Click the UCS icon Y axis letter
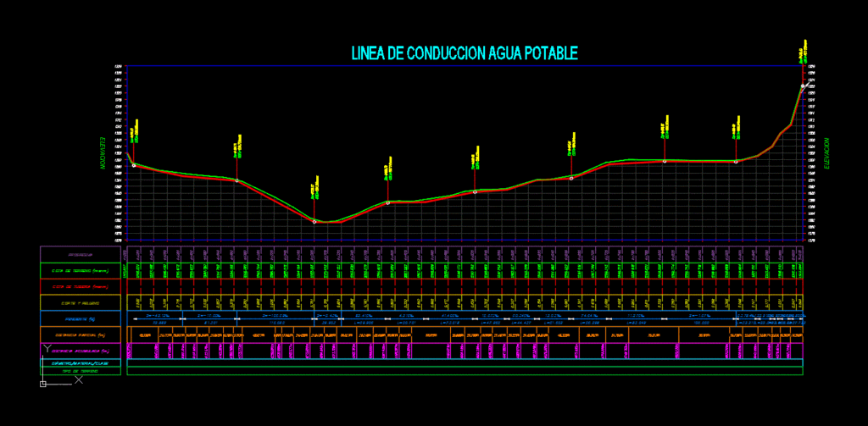The image size is (868, 426). tap(47, 349)
